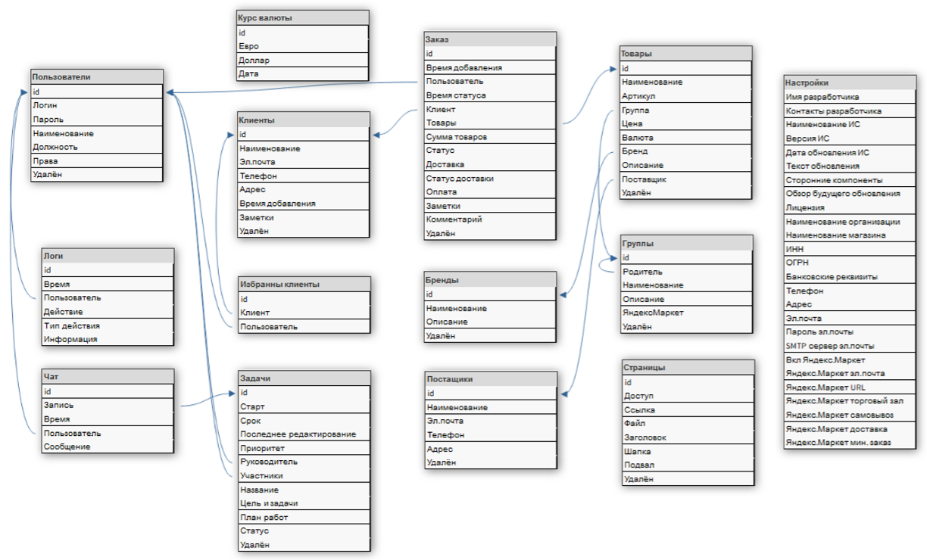
Task: Click the Страницы table header
Action: coord(688,367)
